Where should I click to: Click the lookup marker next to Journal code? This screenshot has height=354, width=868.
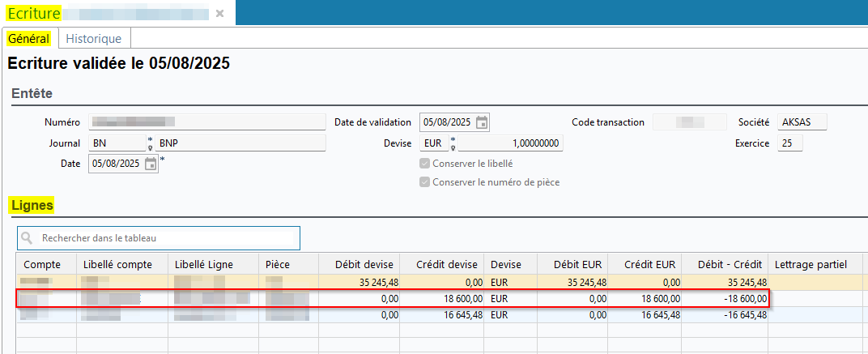(150, 143)
